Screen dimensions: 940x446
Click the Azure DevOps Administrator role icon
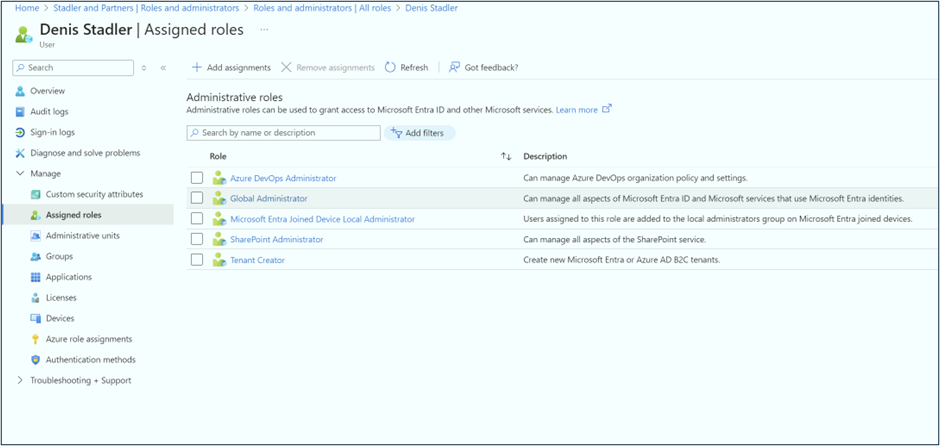pos(219,178)
